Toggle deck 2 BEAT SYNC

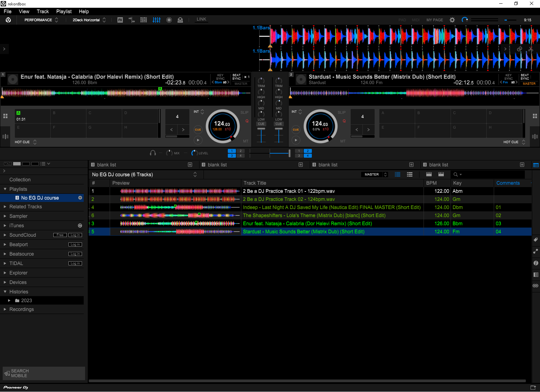[525, 77]
